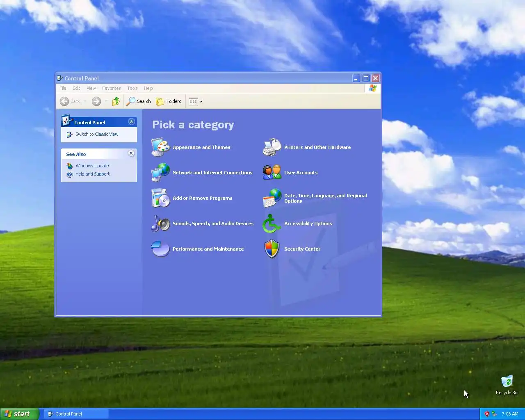Close the Control Panel window
Image resolution: width=525 pixels, height=420 pixels.
(x=375, y=78)
